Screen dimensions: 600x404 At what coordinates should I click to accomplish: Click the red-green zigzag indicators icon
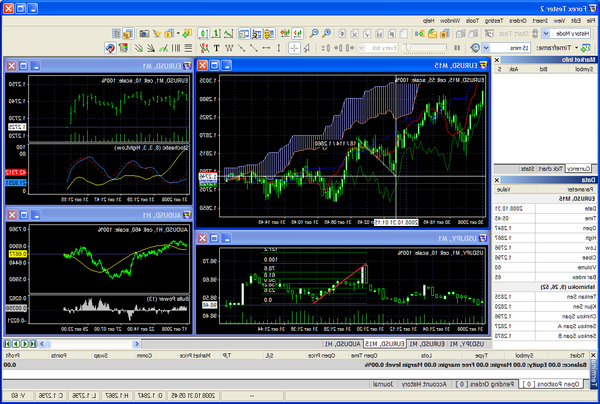(x=204, y=48)
